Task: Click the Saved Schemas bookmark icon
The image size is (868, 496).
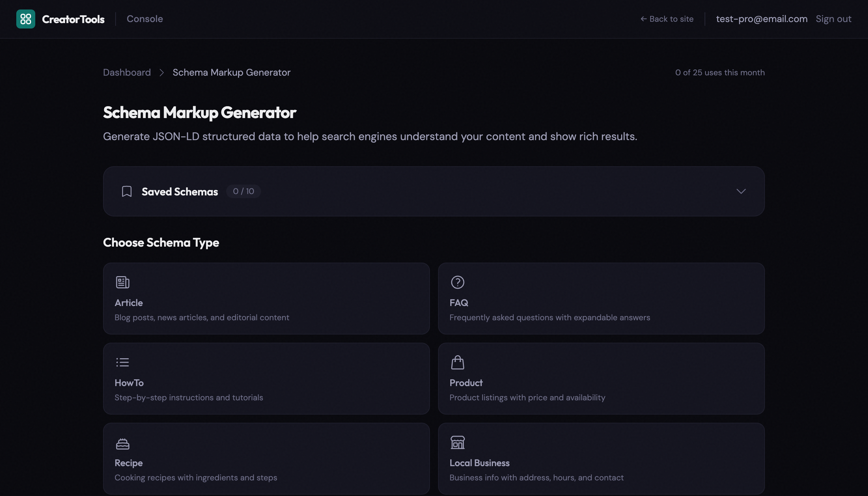Action: tap(126, 191)
